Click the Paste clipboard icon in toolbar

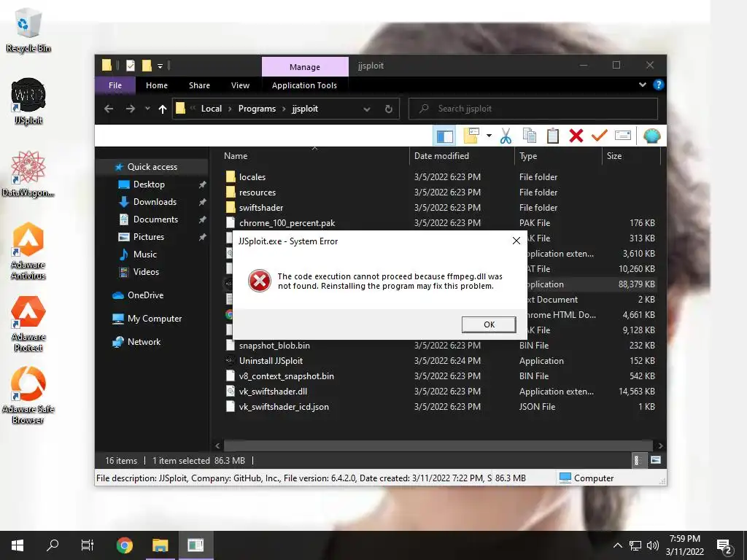point(553,136)
